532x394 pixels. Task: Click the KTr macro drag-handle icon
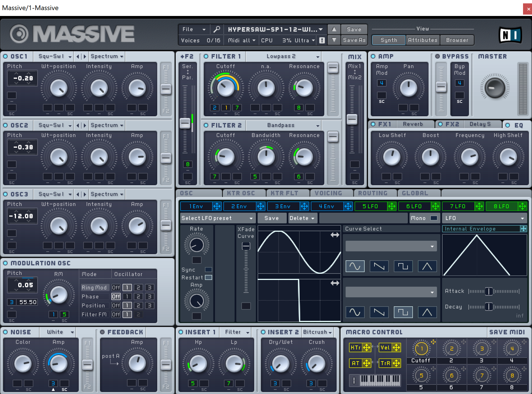point(367,348)
